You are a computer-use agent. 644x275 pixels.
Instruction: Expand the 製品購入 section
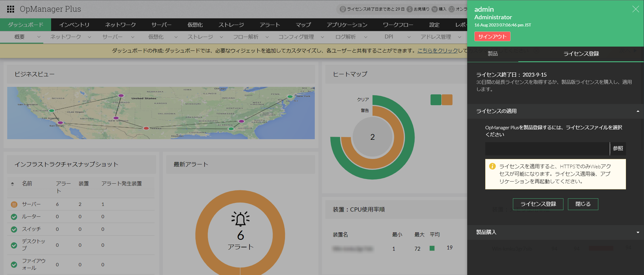638,232
